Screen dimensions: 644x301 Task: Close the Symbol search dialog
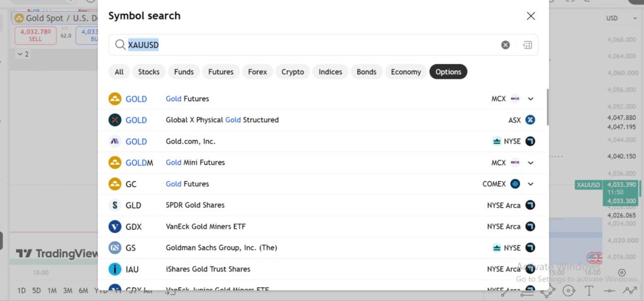point(531,16)
